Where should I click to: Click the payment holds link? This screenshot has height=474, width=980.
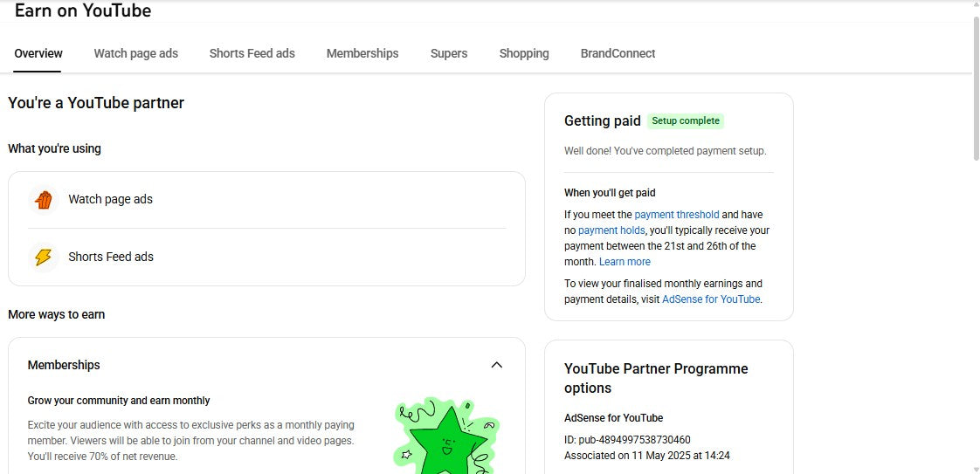coord(611,230)
